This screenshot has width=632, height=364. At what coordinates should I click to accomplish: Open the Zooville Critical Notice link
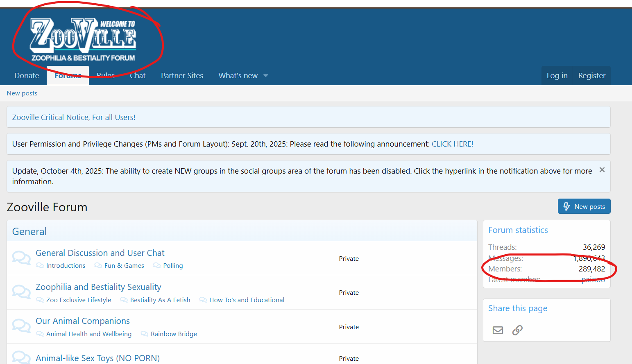click(74, 118)
